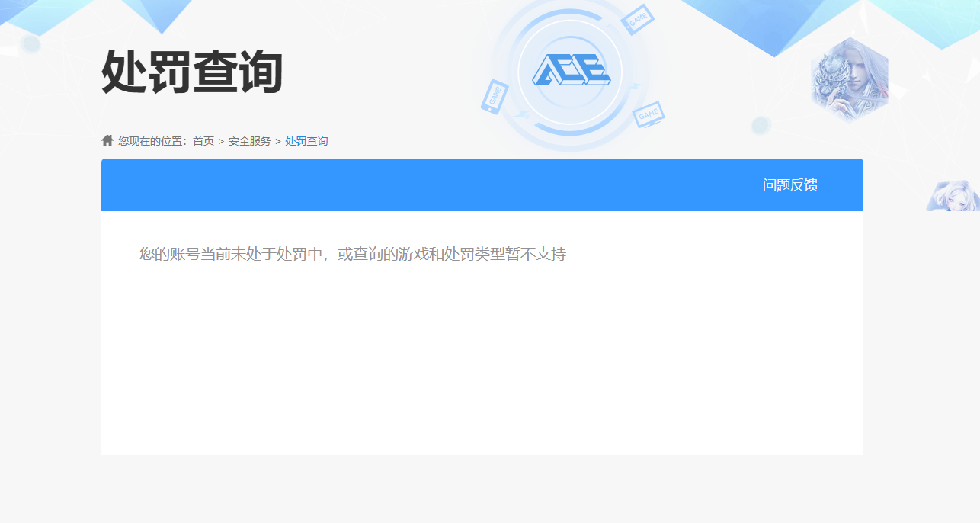The height and width of the screenshot is (523, 980).
Task: Select the 处罚查询 breadcrumb link
Action: [306, 141]
